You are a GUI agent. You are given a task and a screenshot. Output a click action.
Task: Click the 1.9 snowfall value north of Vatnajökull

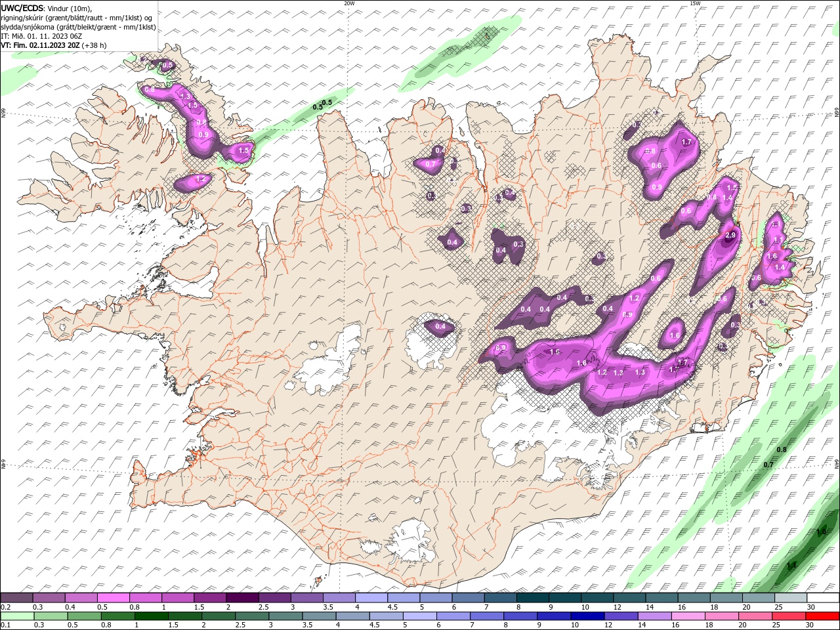click(555, 352)
